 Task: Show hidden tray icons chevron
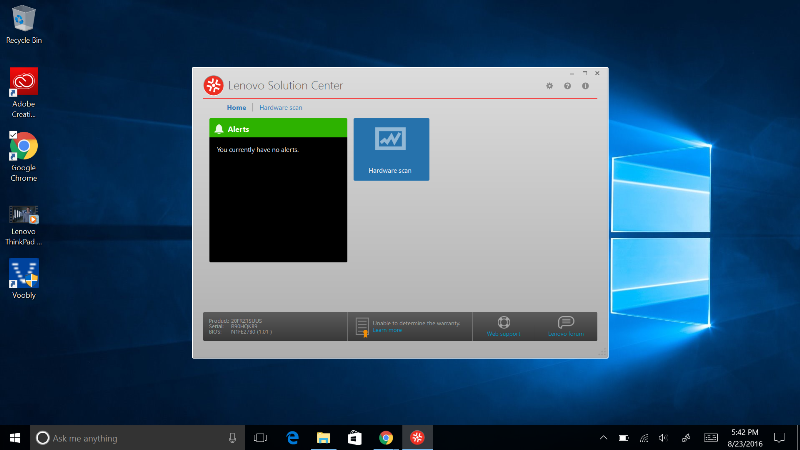pyautogui.click(x=603, y=438)
